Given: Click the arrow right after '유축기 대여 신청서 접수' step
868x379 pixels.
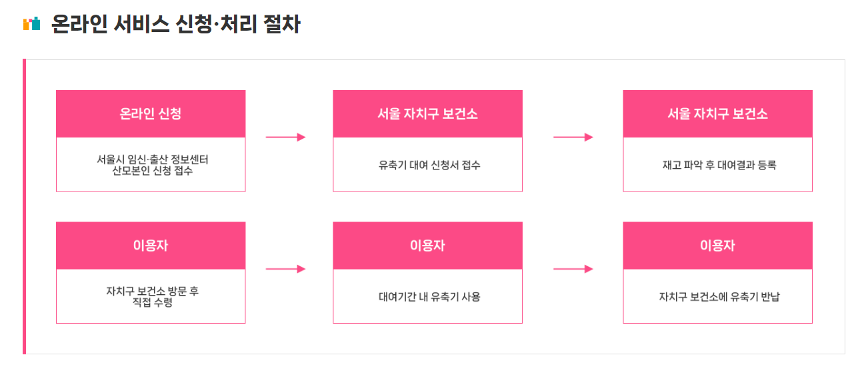Looking at the screenshot, I should [573, 137].
